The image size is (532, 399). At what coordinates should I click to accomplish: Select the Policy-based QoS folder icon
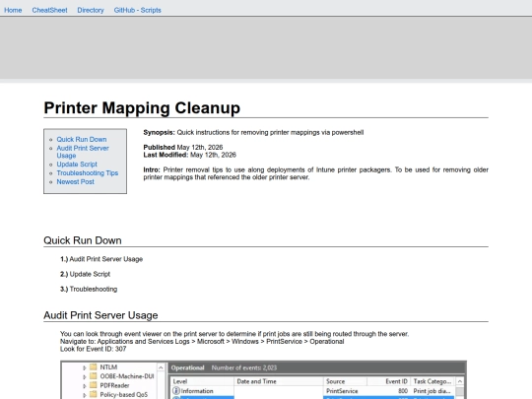pos(94,395)
